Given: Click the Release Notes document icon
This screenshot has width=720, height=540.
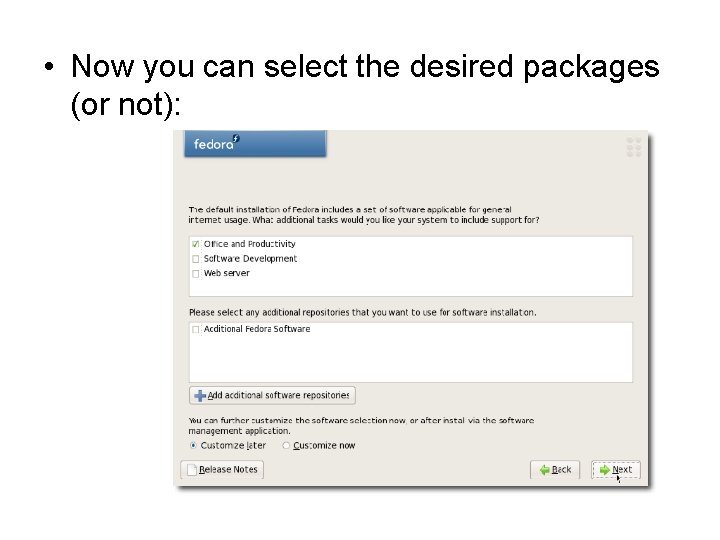Looking at the screenshot, I should [x=189, y=469].
